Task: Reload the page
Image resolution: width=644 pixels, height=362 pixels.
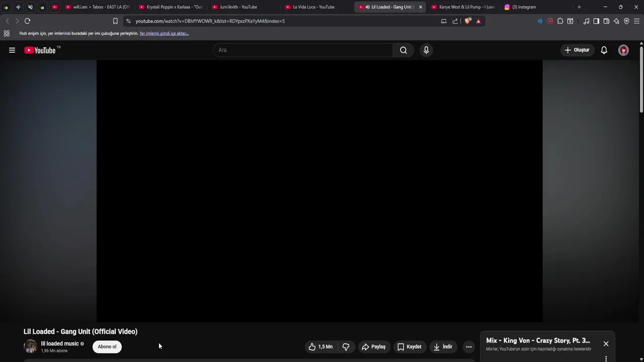Action: (x=27, y=21)
